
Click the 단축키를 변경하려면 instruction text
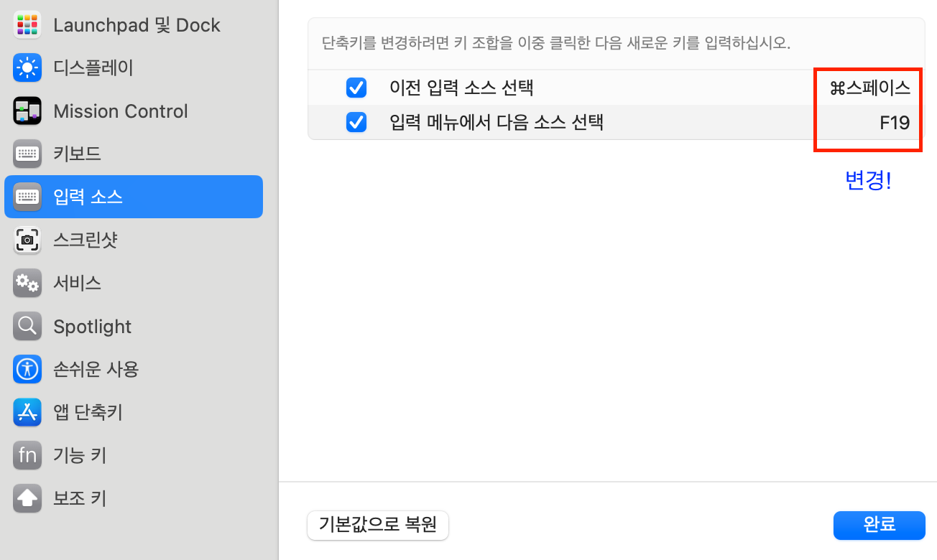556,43
